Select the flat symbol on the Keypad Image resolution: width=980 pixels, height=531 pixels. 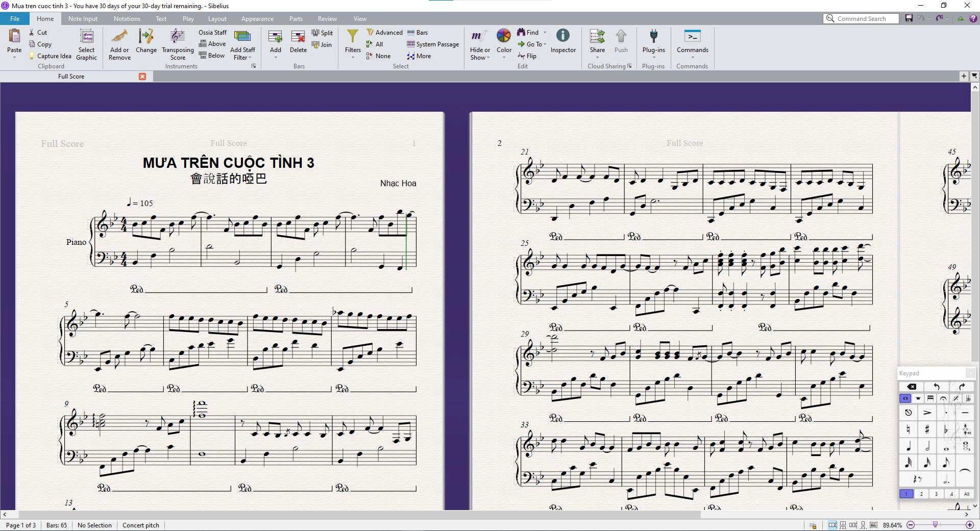[946, 429]
